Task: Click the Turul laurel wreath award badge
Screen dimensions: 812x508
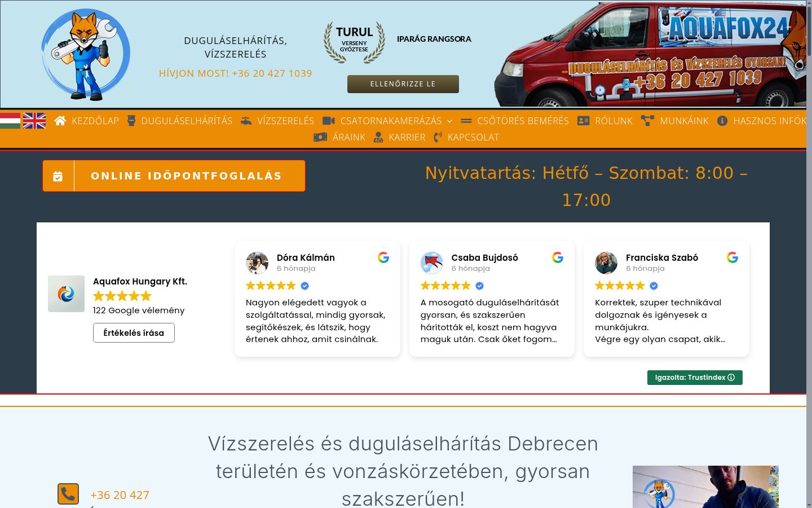Action: point(354,42)
